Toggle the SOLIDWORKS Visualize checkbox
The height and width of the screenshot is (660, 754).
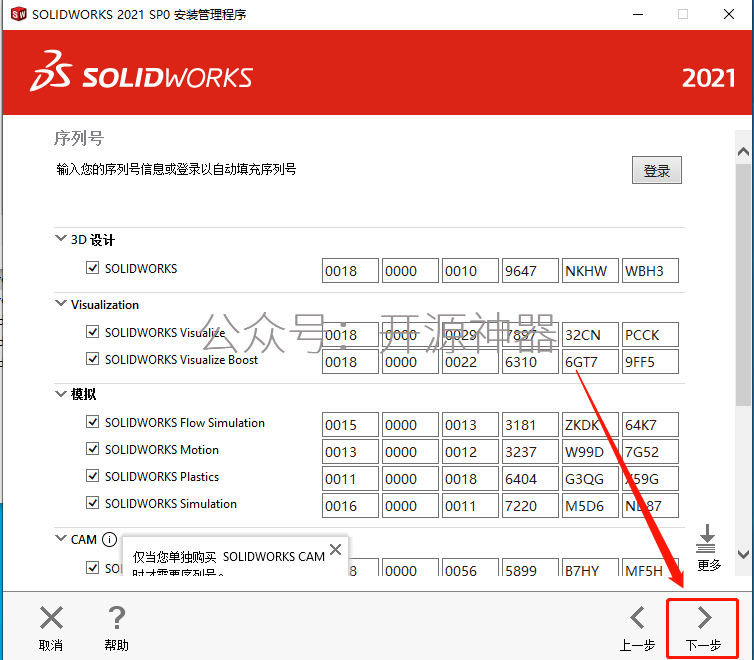(x=92, y=332)
